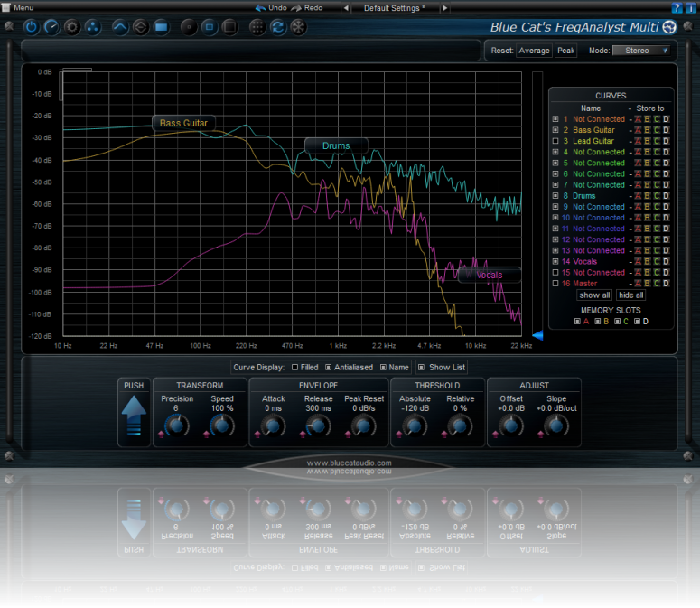The width and height of the screenshot is (700, 608).
Task: Store Bass Guitar curve to slot A
Action: coord(637,130)
